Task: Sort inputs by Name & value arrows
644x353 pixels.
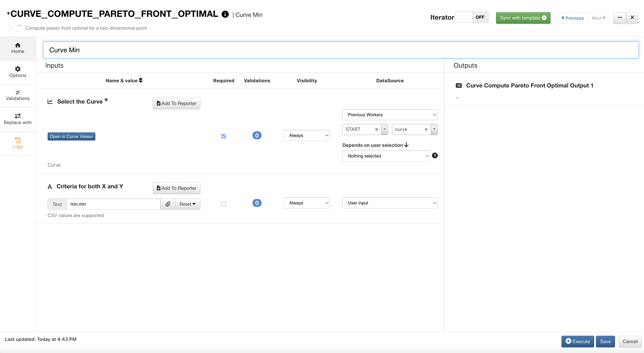Action: (x=141, y=80)
